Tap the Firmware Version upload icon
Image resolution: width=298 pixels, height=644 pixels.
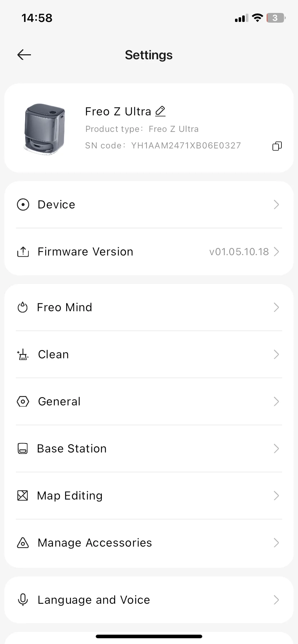(23, 252)
